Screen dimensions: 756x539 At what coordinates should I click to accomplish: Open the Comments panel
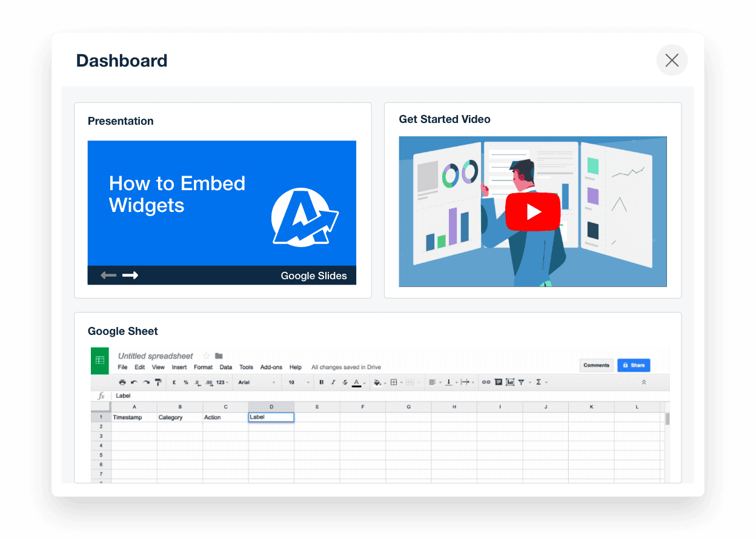(x=596, y=365)
